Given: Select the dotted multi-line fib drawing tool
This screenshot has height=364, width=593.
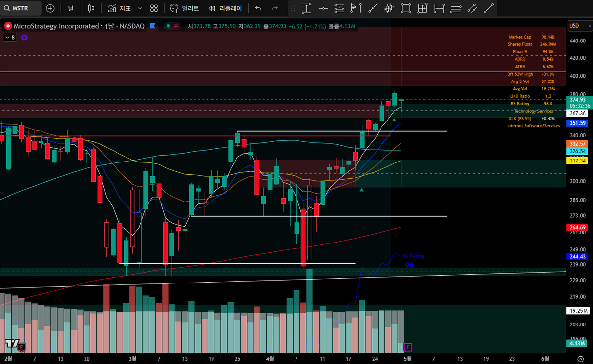Looking at the screenshot, I should pyautogui.click(x=339, y=8).
